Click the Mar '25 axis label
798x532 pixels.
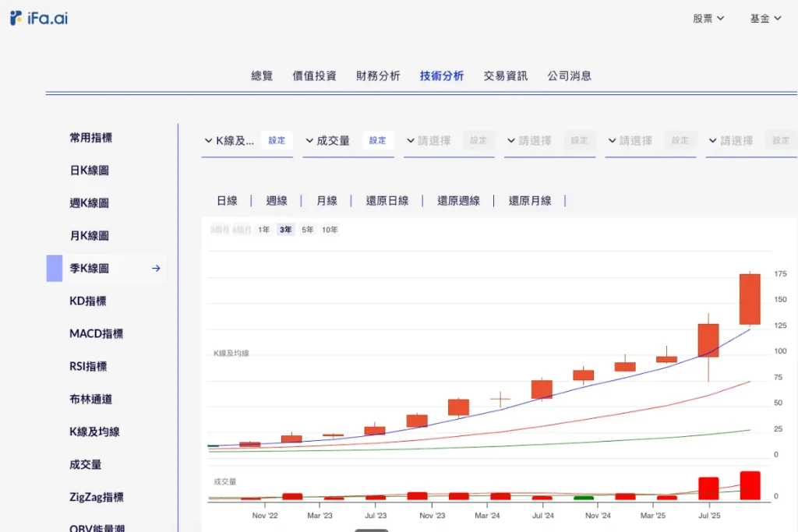[653, 516]
